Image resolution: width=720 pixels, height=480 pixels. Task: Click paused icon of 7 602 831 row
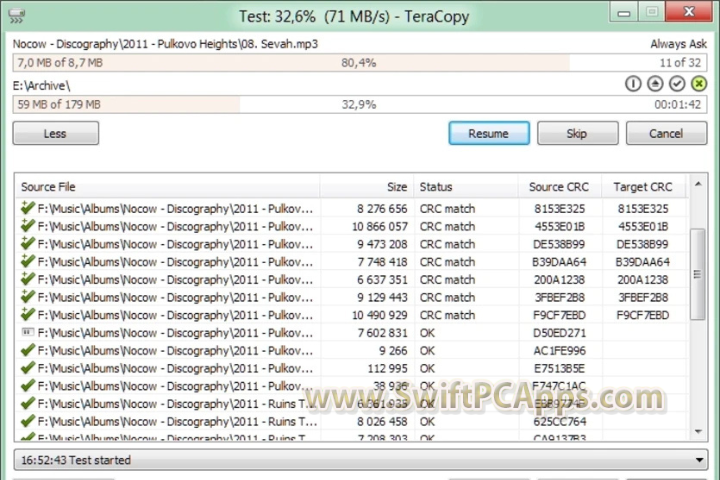[x=28, y=332]
